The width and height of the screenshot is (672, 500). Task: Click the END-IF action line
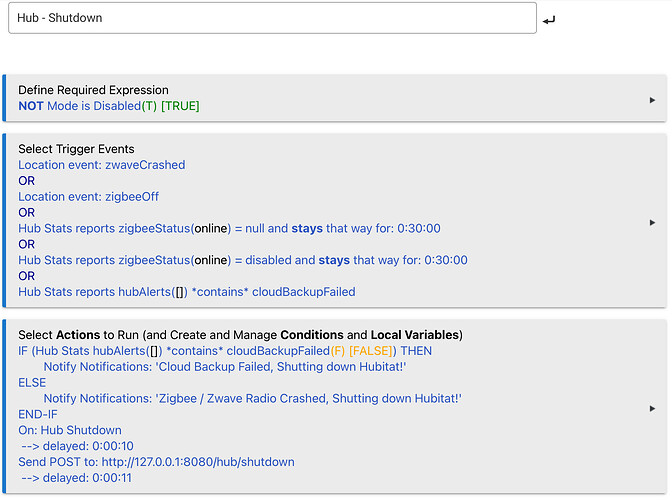tap(38, 414)
